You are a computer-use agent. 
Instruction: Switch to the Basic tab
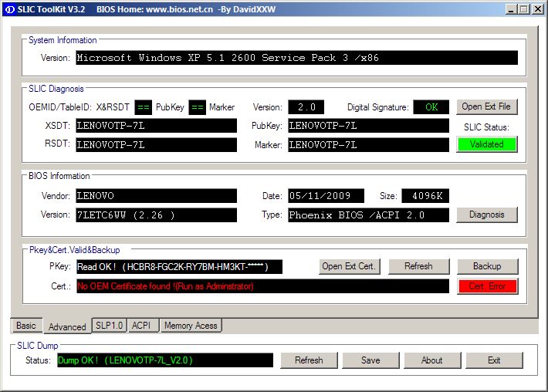tap(26, 326)
